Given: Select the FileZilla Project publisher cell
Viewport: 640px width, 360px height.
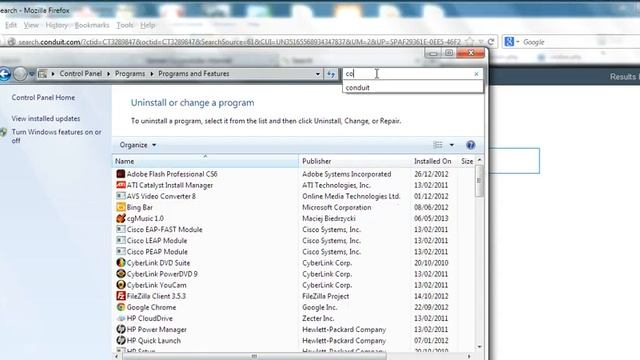Looking at the screenshot, I should [x=325, y=296].
